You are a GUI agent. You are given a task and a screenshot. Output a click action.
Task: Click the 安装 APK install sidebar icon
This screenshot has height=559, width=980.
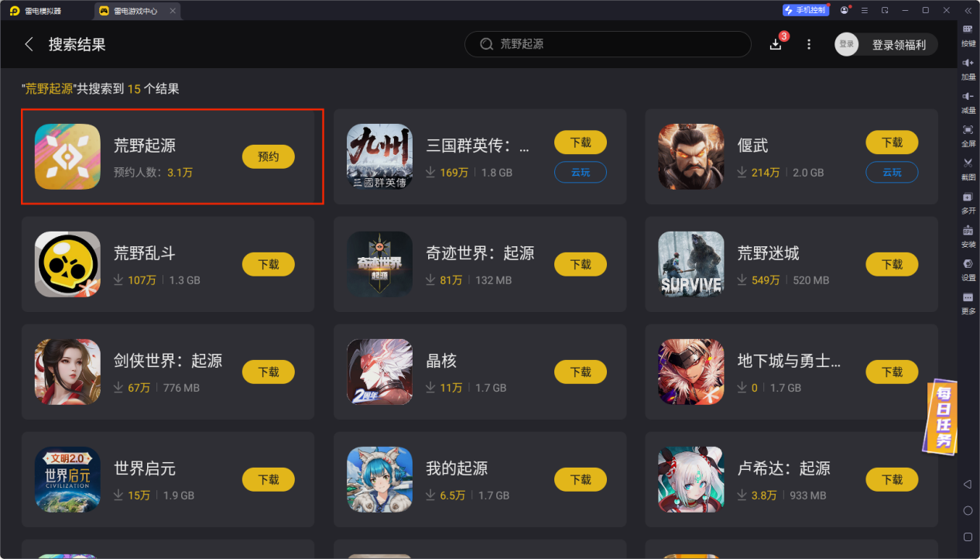968,235
